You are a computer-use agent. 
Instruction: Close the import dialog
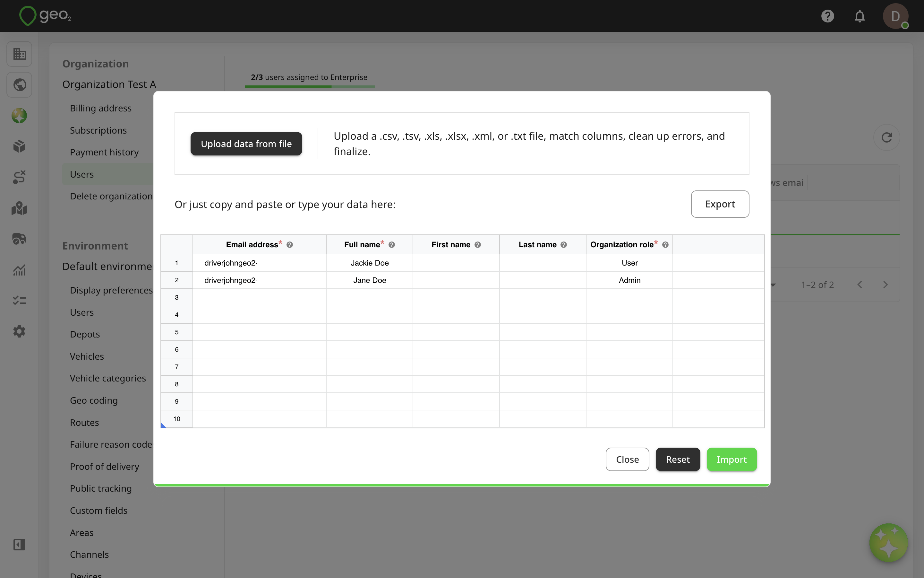click(x=627, y=460)
